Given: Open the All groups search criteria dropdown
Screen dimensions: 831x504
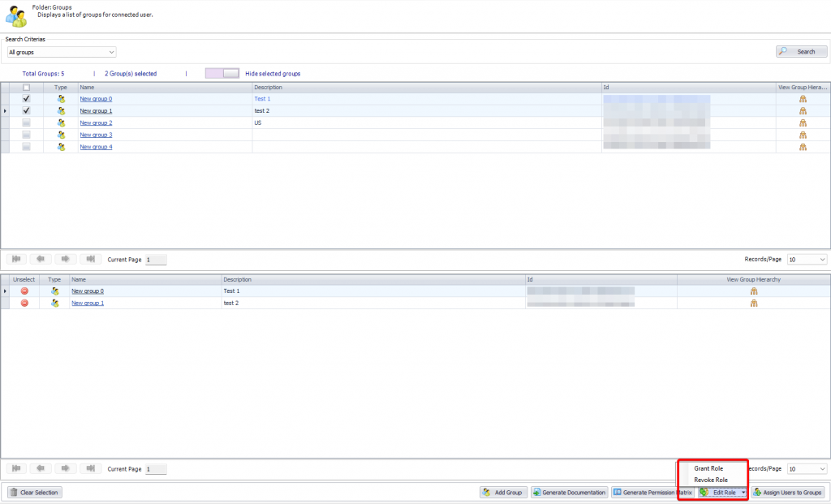Looking at the screenshot, I should tap(62, 52).
